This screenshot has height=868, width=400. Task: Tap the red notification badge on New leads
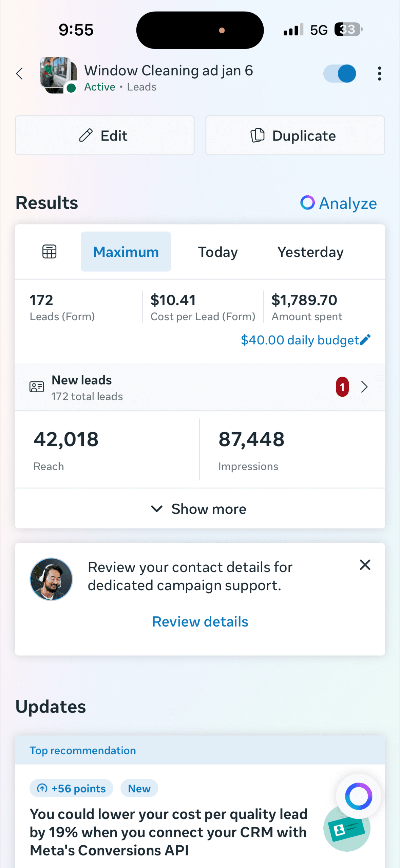342,387
